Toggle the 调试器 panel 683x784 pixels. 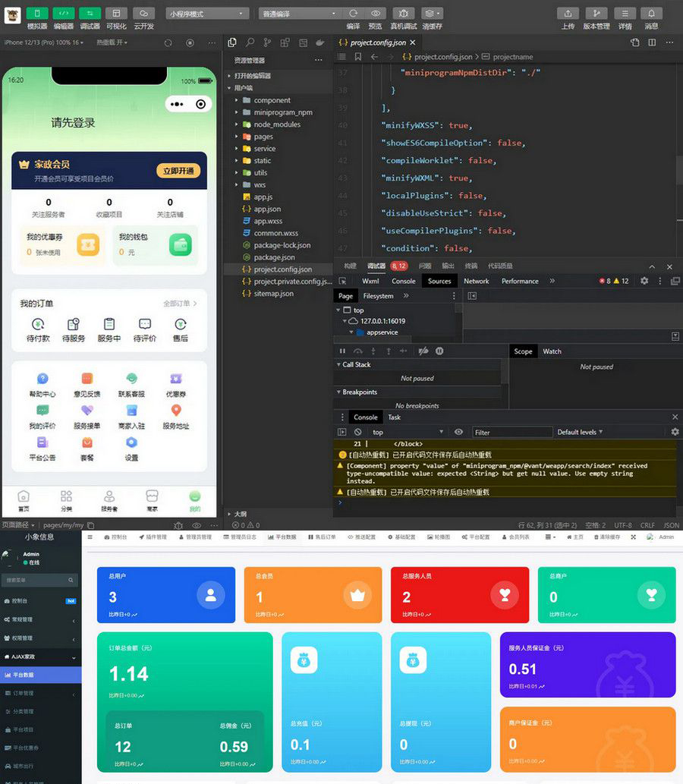point(90,13)
